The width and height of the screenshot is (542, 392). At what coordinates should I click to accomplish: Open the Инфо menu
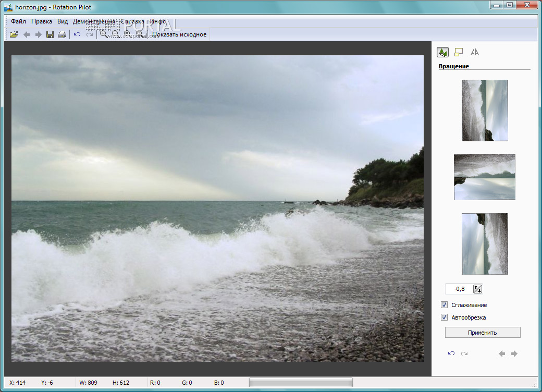[x=157, y=21]
